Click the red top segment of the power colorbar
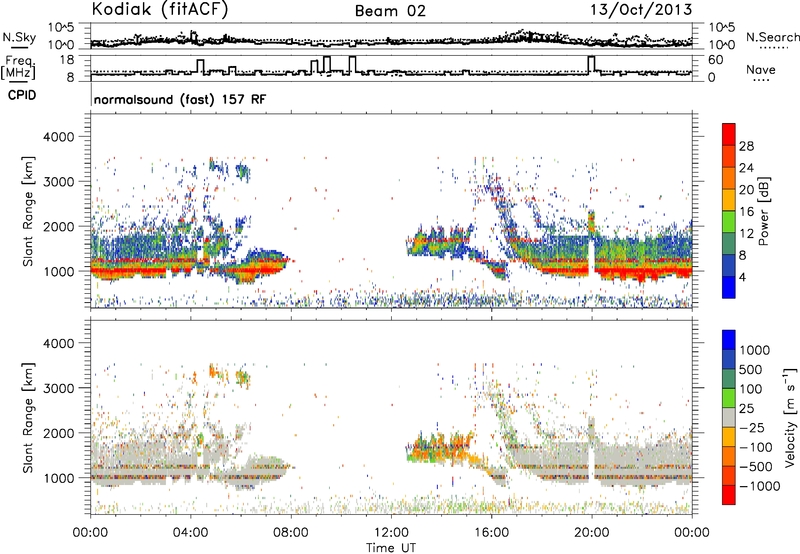 click(729, 134)
